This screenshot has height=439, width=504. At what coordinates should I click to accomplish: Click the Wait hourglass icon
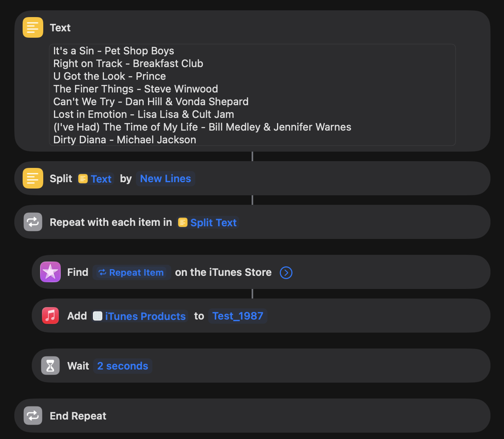pyautogui.click(x=50, y=366)
